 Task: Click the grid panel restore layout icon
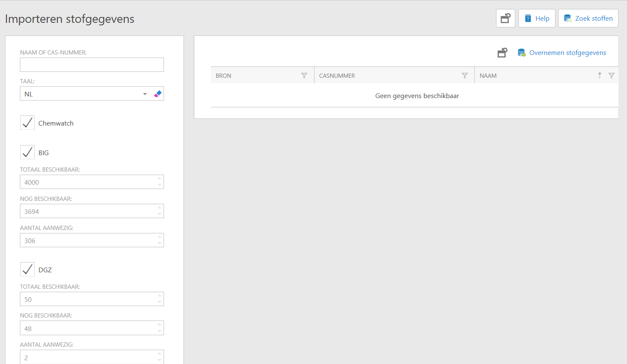502,53
